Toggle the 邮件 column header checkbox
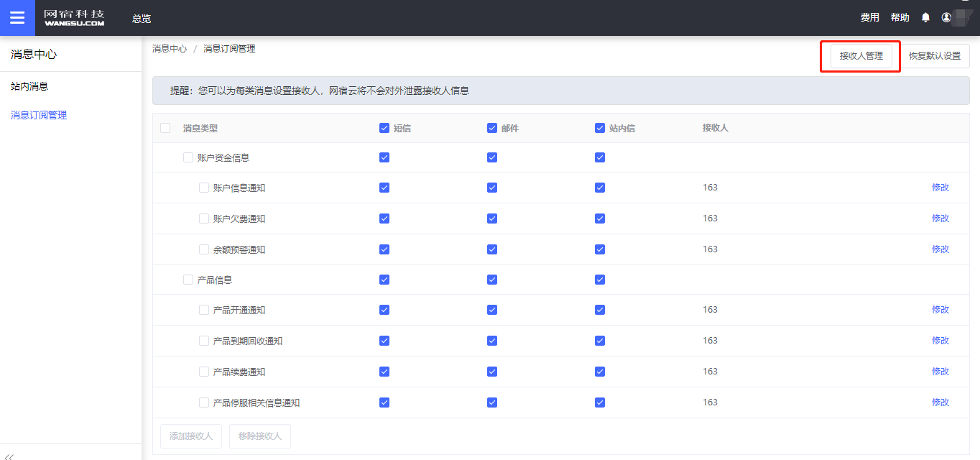The height and width of the screenshot is (460, 980). pos(492,128)
